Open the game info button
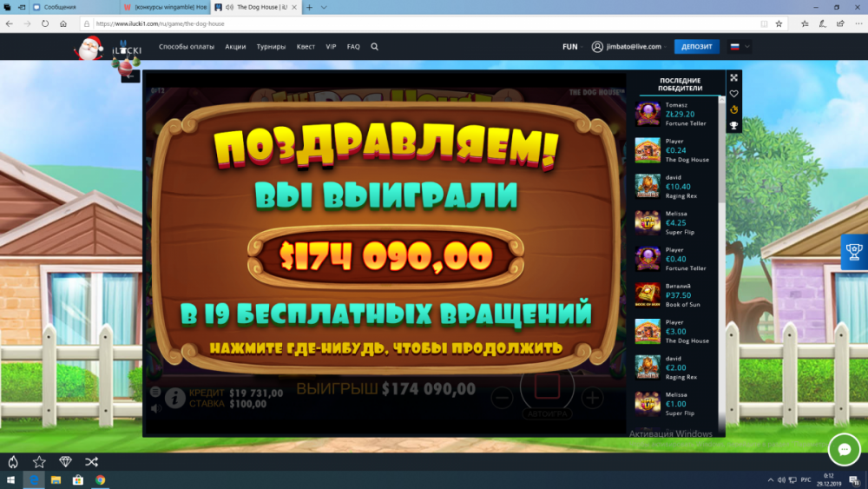Screen dimensions: 868x489 point(175,398)
